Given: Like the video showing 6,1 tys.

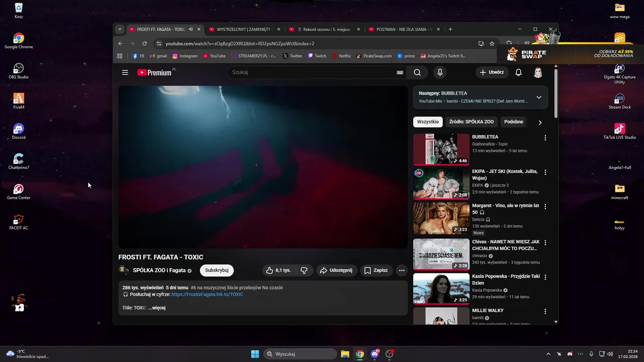Looking at the screenshot, I should [x=279, y=270].
